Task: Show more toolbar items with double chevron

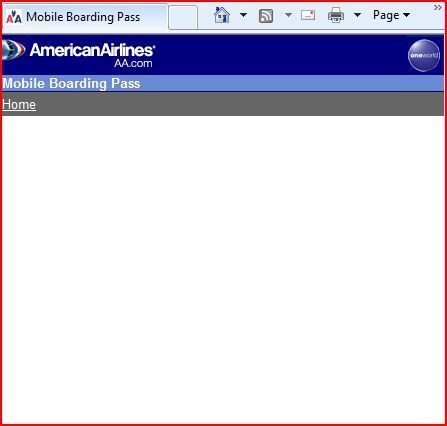Action: pos(438,7)
